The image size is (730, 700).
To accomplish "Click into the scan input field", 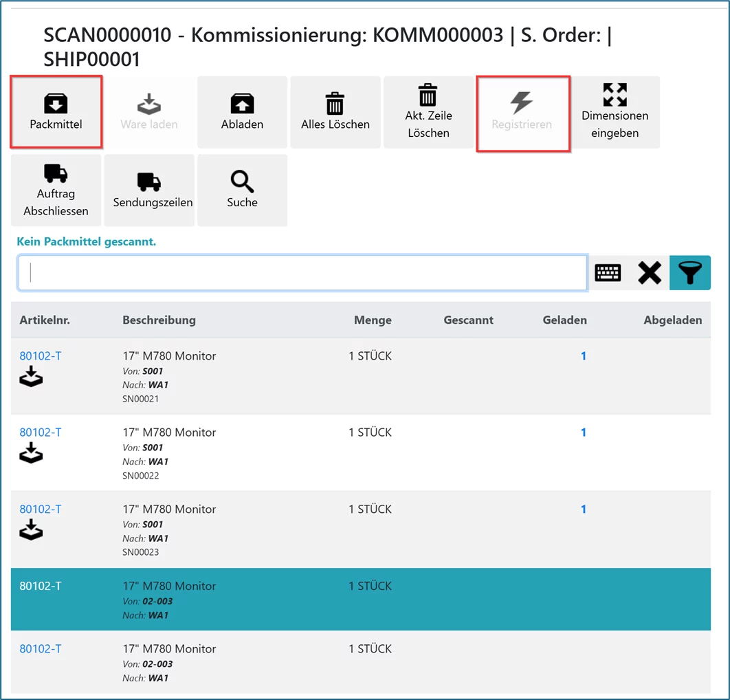I will (302, 273).
